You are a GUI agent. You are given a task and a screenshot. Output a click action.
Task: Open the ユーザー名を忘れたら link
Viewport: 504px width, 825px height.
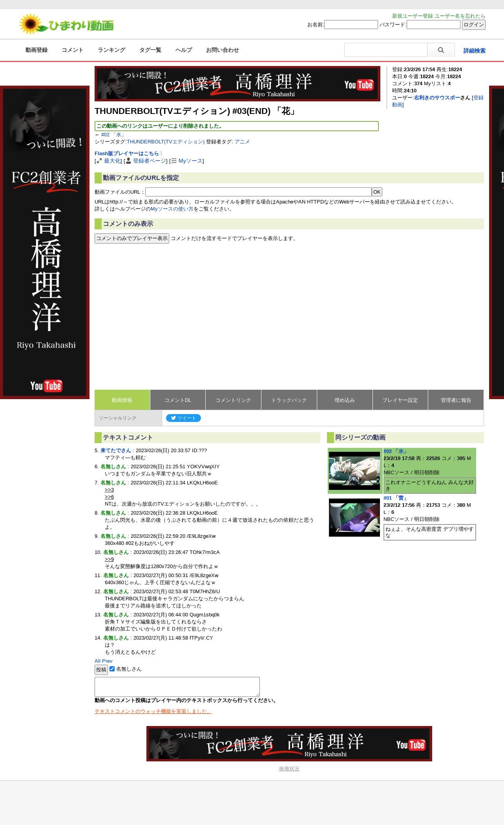tap(460, 16)
